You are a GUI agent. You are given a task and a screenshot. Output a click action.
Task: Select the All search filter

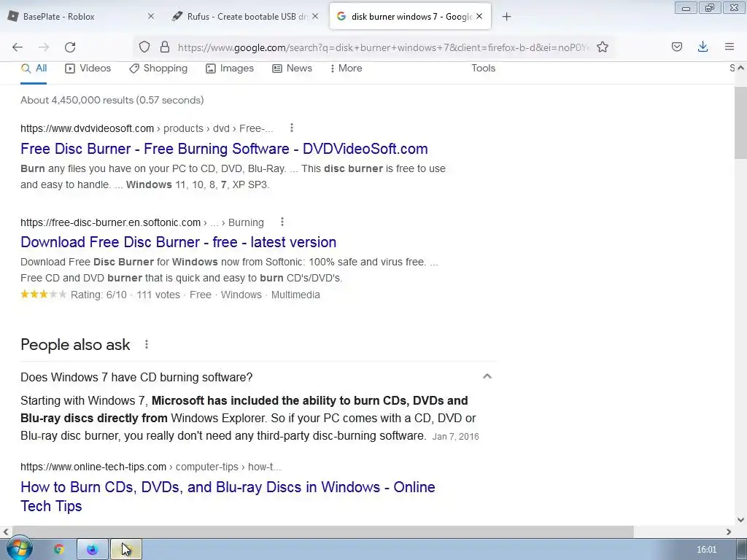point(34,69)
